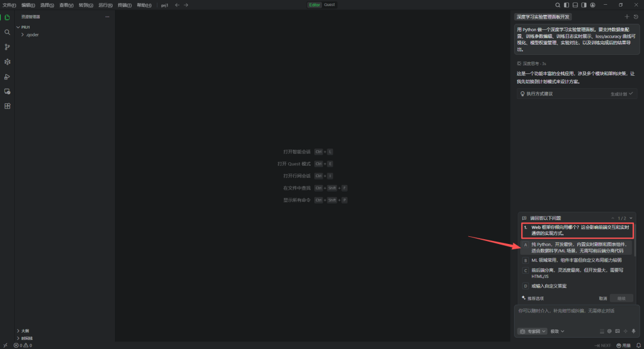This screenshot has height=349, width=644.
Task: Open the Source Control view
Action: 7,47
